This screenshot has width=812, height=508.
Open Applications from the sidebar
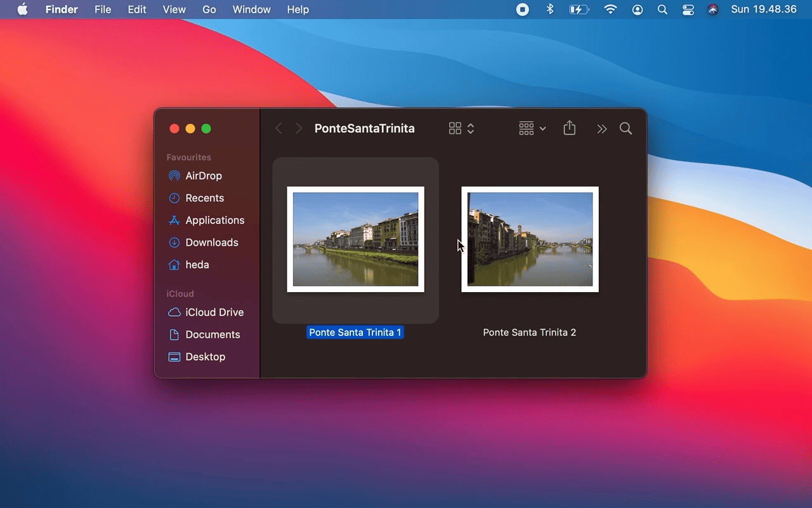pos(214,220)
